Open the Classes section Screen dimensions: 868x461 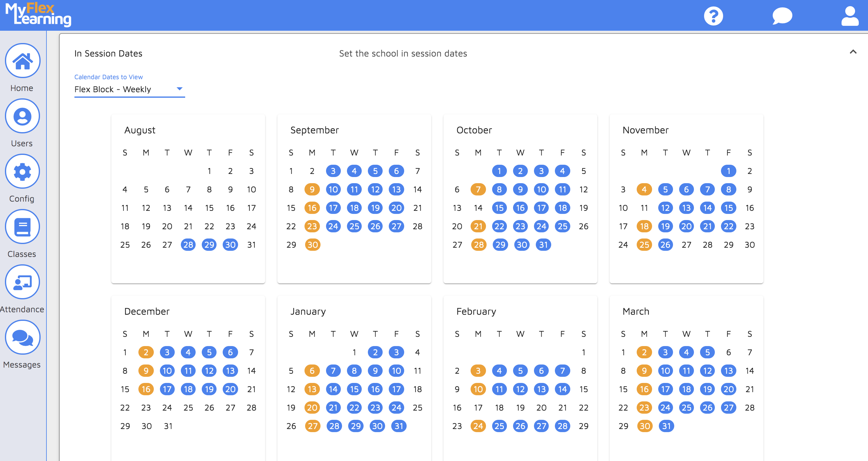tap(22, 227)
